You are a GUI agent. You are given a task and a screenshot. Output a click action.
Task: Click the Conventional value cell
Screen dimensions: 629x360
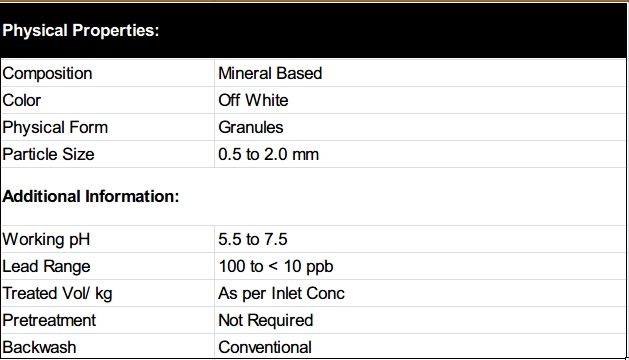pyautogui.click(x=420, y=346)
